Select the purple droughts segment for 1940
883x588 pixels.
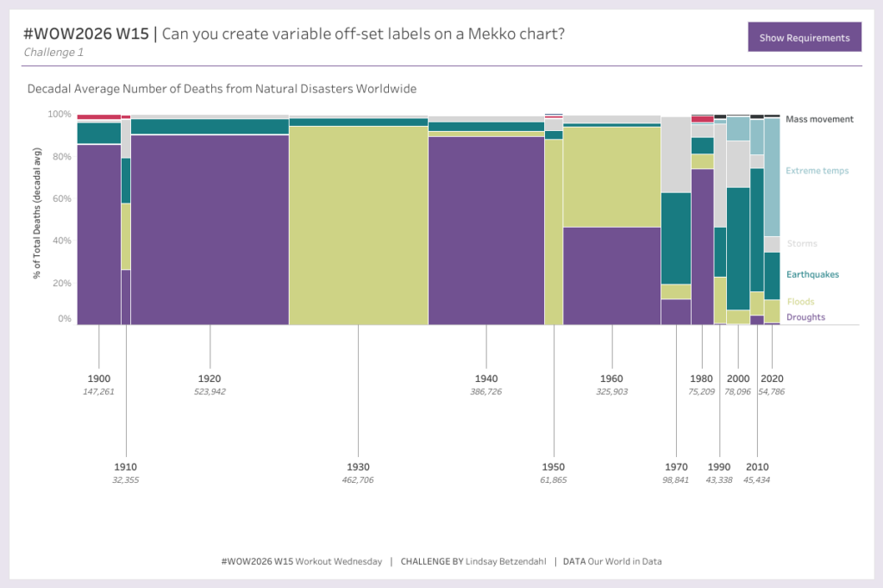pos(485,229)
